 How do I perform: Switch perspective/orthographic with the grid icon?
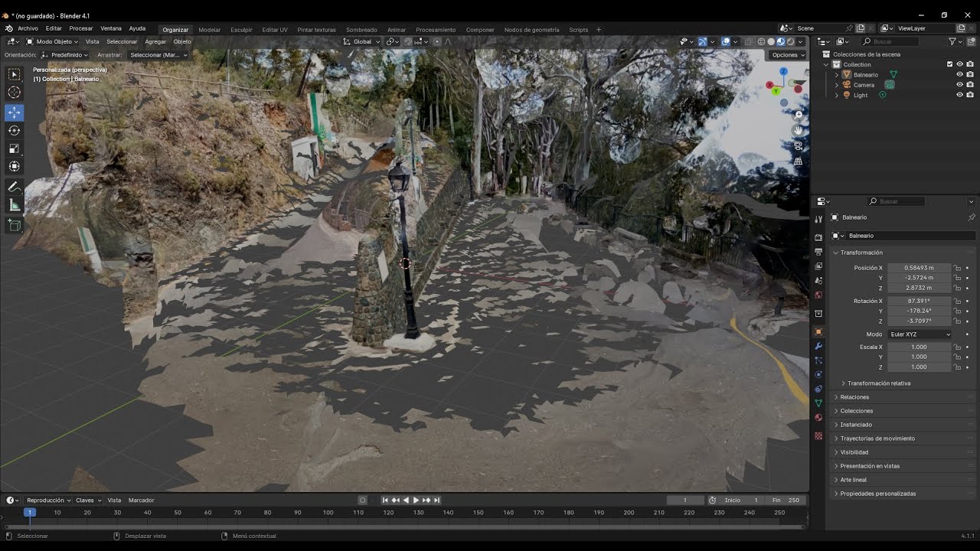[x=799, y=161]
